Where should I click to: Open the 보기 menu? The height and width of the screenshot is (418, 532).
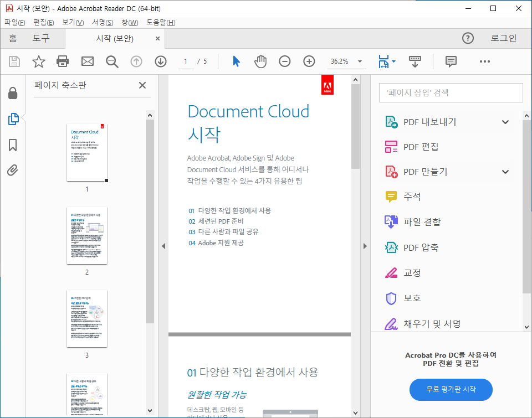point(73,22)
